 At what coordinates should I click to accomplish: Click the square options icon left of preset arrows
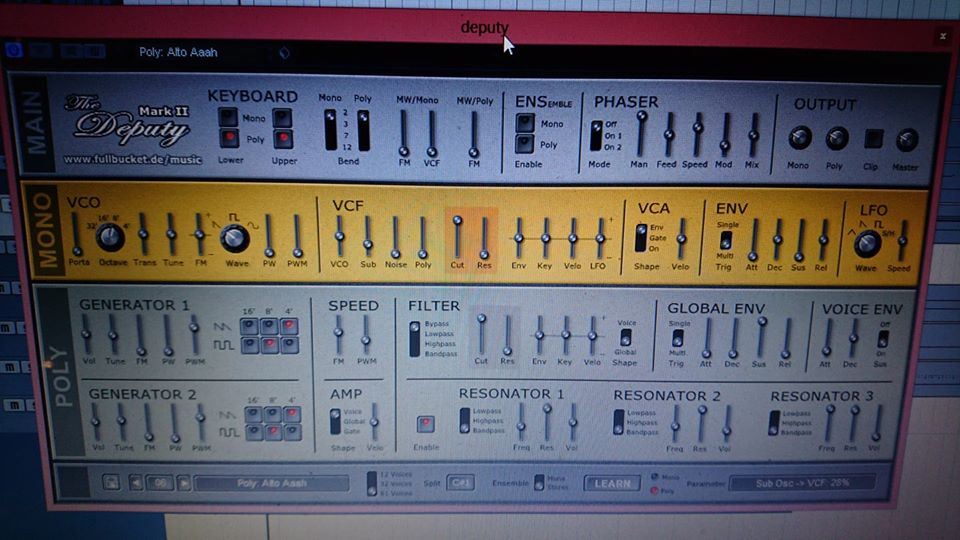click(111, 482)
